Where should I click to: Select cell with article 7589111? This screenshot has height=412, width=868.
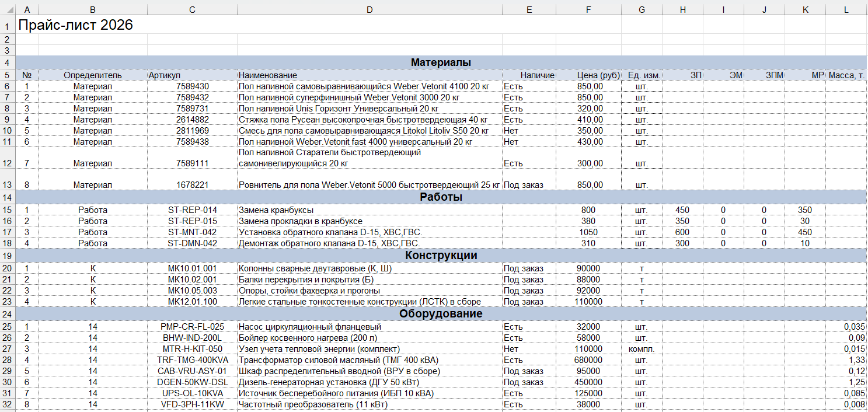[192, 158]
